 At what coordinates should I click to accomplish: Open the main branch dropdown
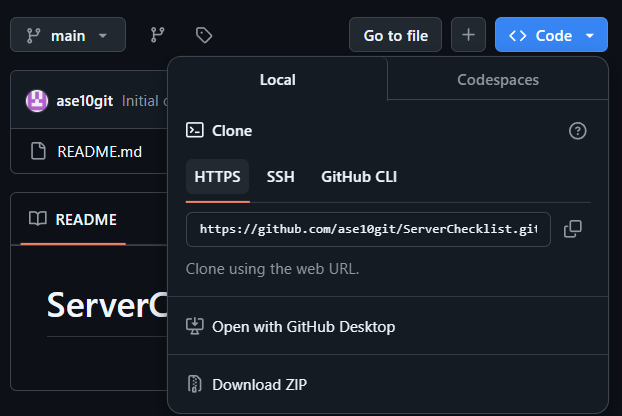click(x=68, y=35)
